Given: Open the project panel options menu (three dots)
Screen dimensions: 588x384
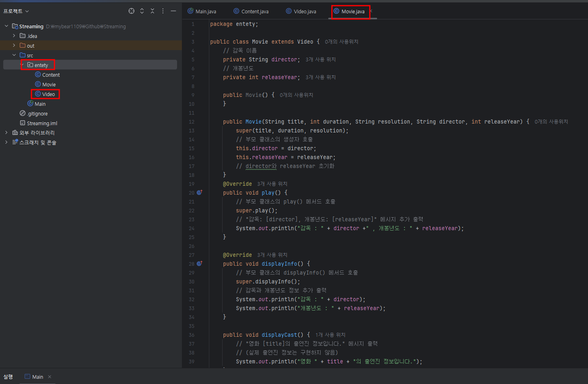Looking at the screenshot, I should point(163,11).
